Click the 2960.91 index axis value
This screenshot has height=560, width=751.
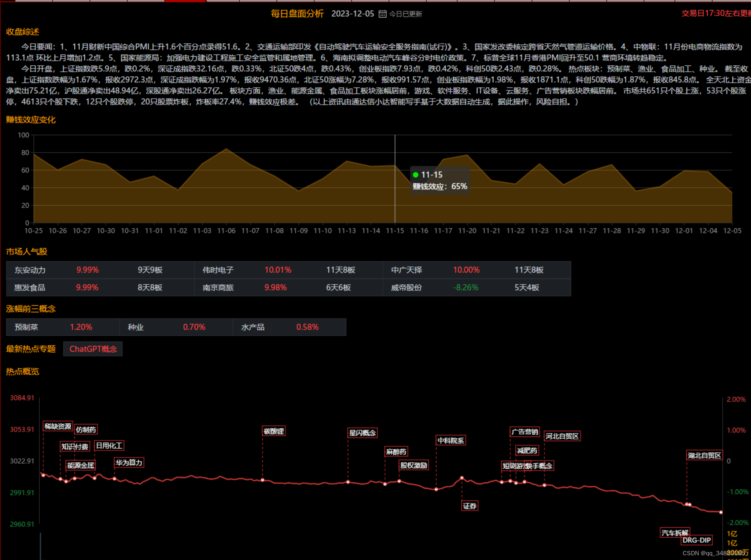(22, 524)
